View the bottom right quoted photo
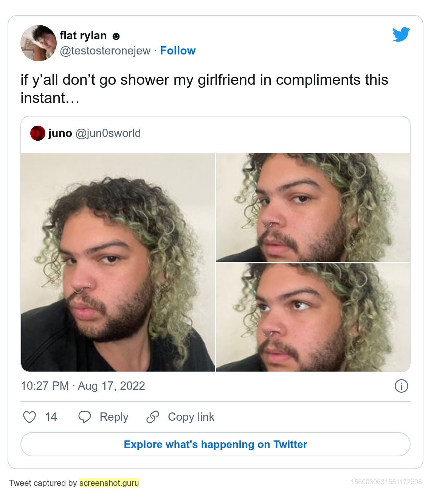The height and width of the screenshot is (504, 431). (x=313, y=317)
